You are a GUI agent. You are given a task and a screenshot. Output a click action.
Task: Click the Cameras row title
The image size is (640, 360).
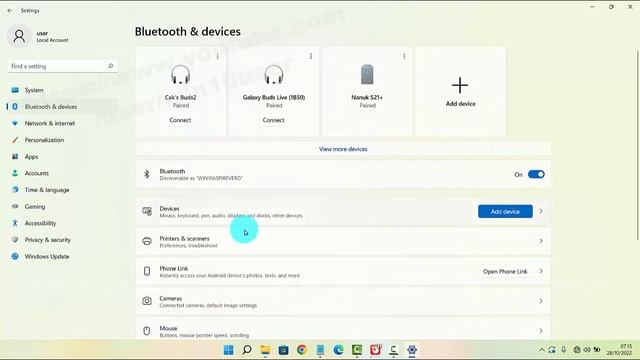(171, 298)
